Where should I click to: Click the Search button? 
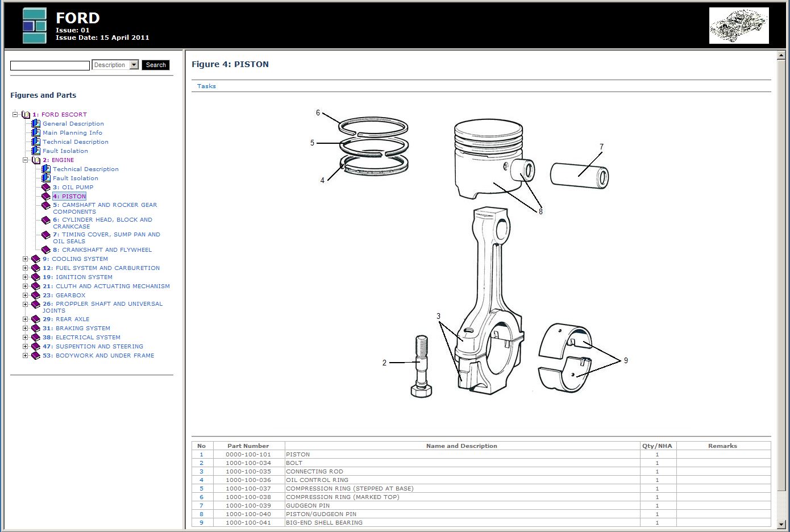coord(156,65)
